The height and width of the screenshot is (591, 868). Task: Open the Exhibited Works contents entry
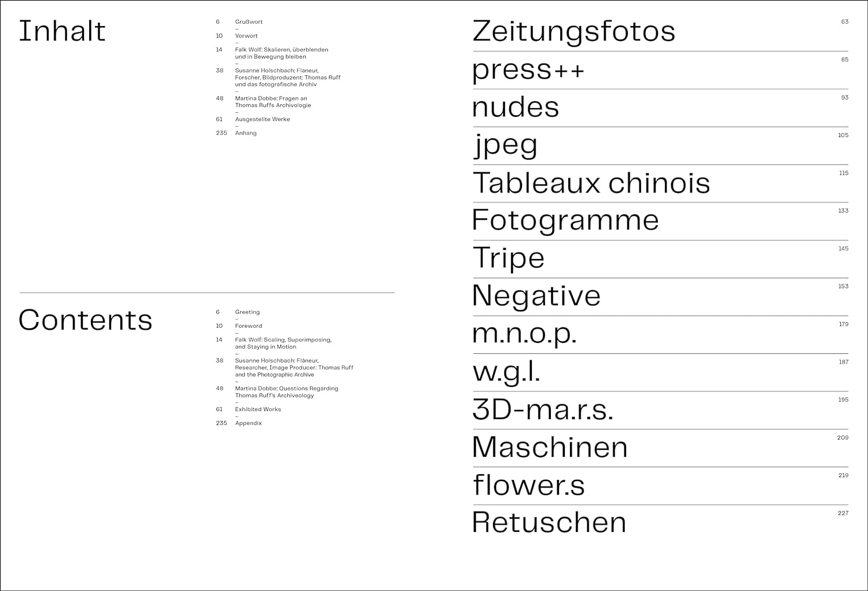(x=258, y=409)
